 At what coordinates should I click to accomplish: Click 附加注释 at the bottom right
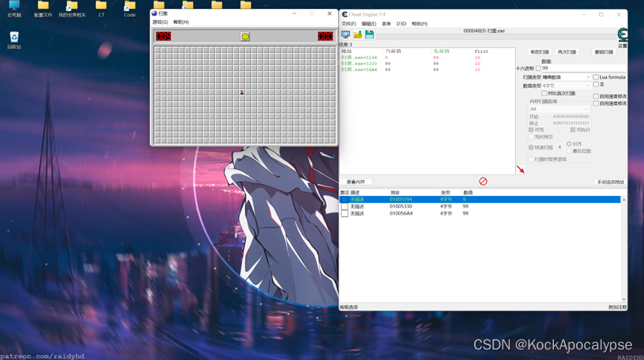(617, 307)
